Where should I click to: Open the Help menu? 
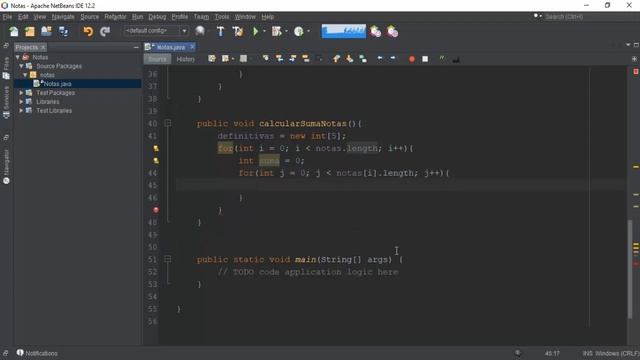tap(268, 17)
